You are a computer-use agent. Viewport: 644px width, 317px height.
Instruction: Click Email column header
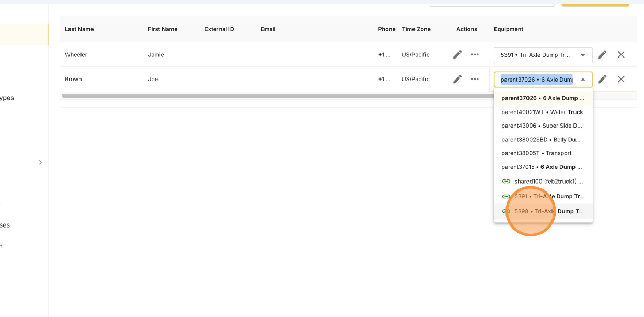point(268,29)
